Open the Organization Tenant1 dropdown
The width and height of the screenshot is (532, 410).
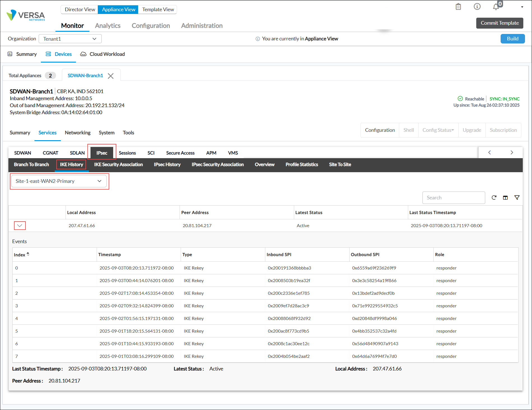[70, 39]
